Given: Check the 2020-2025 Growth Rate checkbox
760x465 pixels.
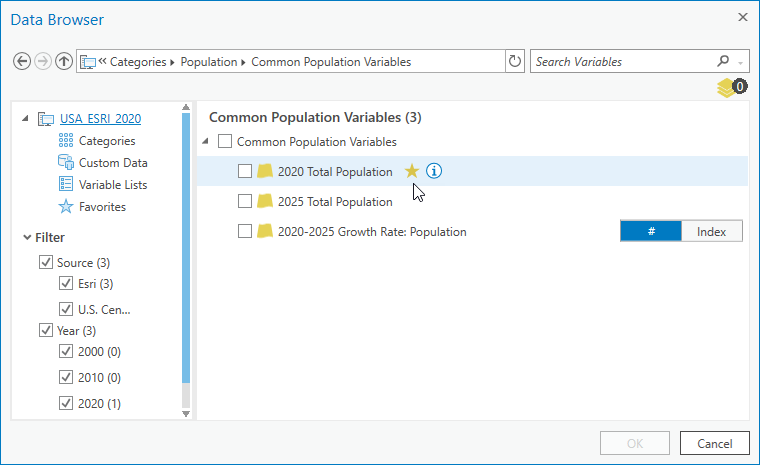Looking at the screenshot, I should (x=245, y=231).
